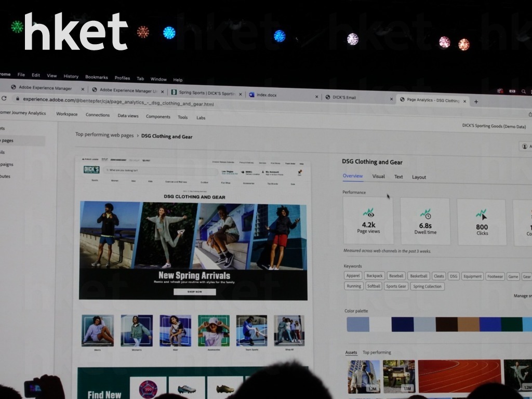
Task: Reload the page with the refresh icon
Action: point(4,98)
